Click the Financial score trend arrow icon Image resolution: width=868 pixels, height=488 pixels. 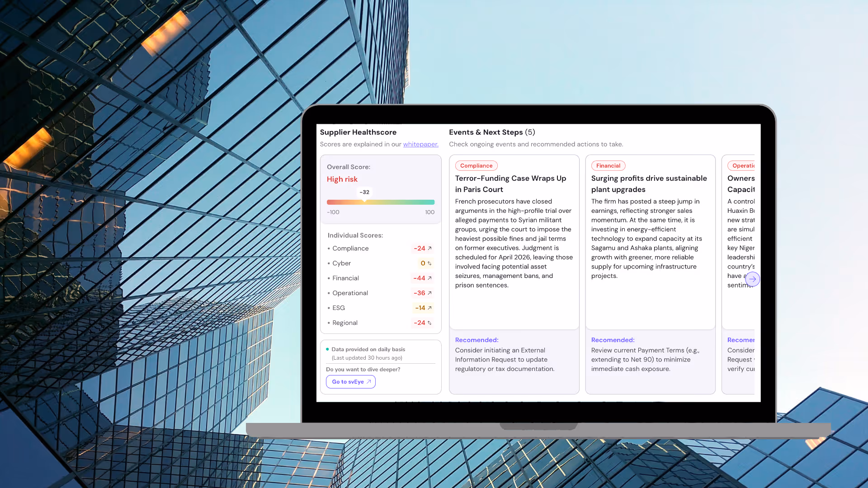(429, 278)
